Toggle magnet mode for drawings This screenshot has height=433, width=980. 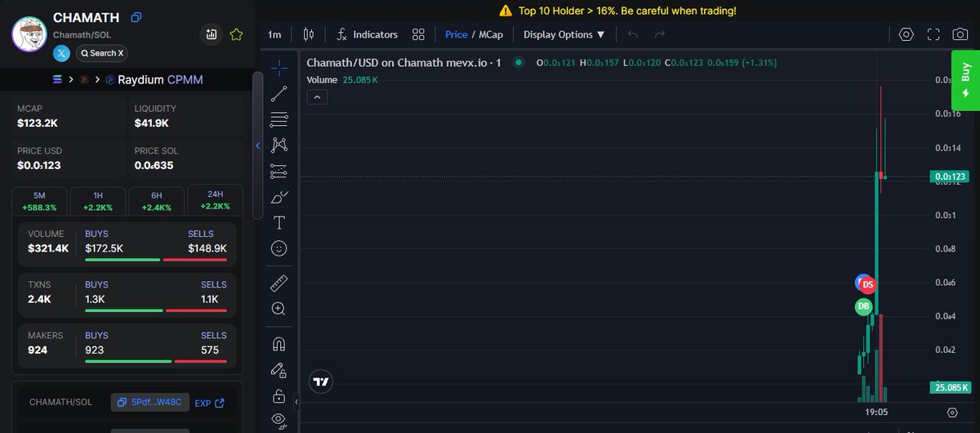278,344
